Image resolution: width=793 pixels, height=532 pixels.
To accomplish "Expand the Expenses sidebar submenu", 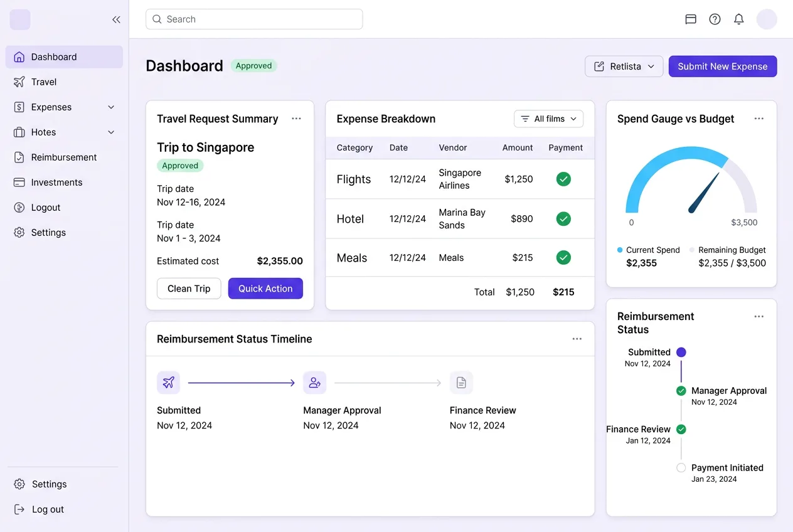I will (x=111, y=107).
